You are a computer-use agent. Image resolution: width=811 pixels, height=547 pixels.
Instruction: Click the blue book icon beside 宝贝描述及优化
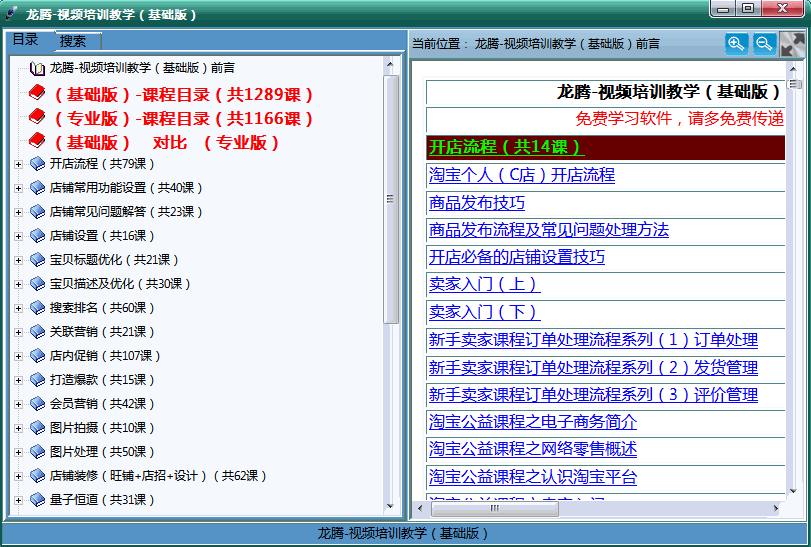click(x=37, y=284)
